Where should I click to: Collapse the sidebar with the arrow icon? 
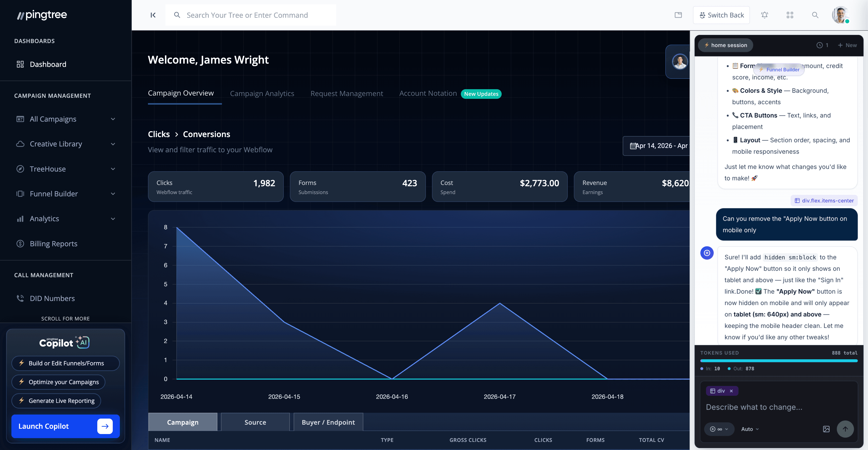[x=153, y=15]
